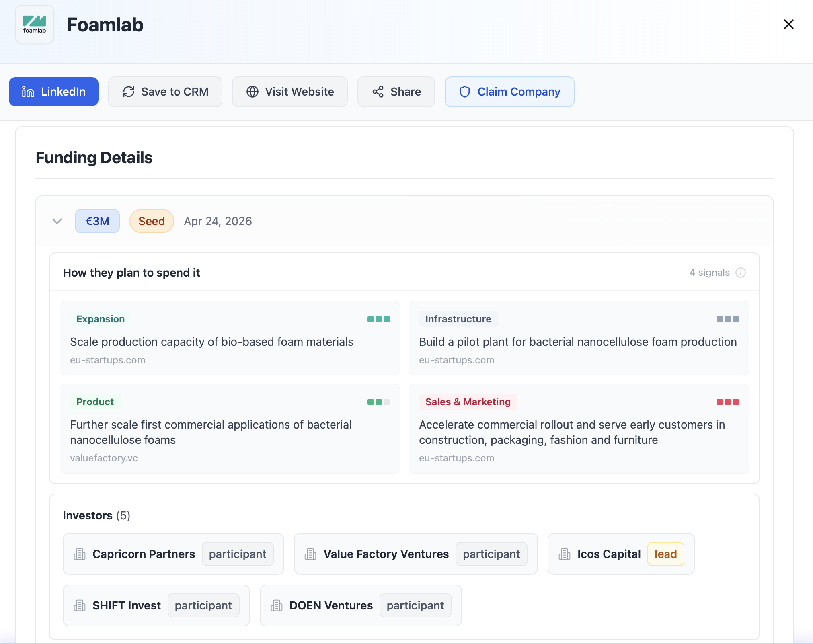The width and height of the screenshot is (813, 644).
Task: Click the Seed round badge
Action: pyautogui.click(x=152, y=221)
